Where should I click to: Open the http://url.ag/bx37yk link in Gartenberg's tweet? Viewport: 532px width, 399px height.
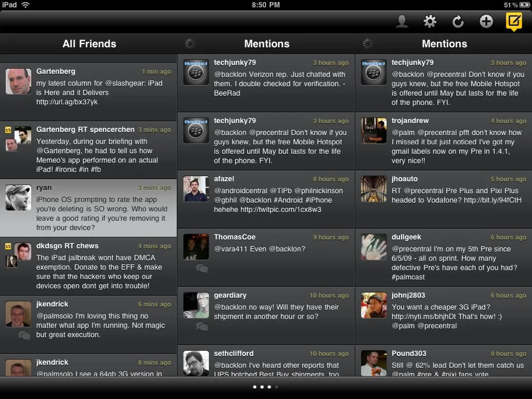[67, 102]
